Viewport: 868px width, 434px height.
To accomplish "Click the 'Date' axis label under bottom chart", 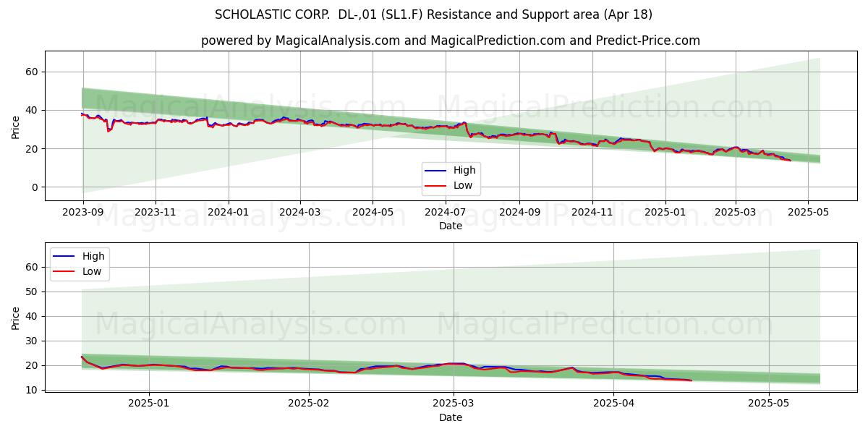I will click(x=451, y=417).
